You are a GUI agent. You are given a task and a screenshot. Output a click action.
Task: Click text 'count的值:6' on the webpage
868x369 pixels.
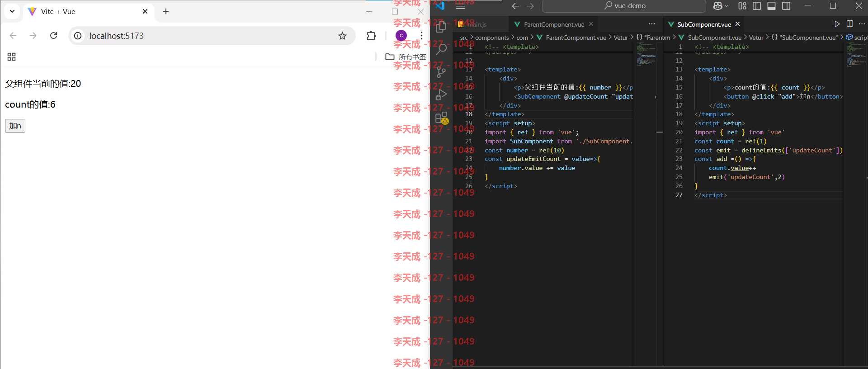tap(30, 104)
